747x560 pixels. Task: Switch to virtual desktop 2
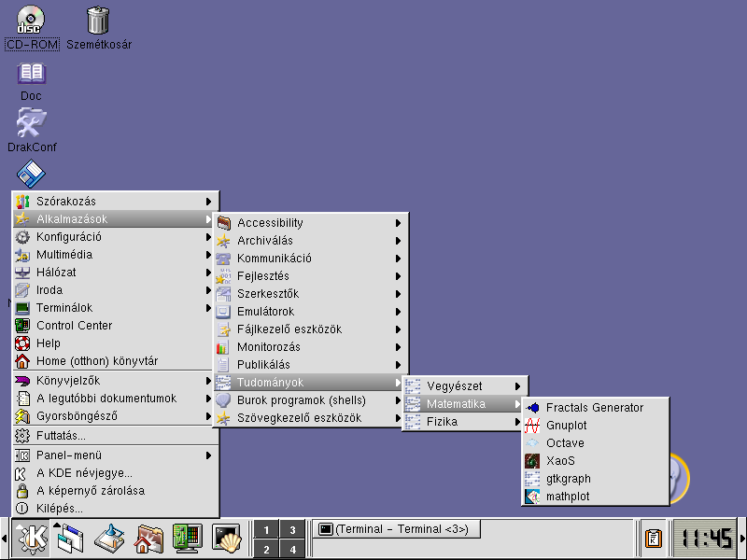266,550
